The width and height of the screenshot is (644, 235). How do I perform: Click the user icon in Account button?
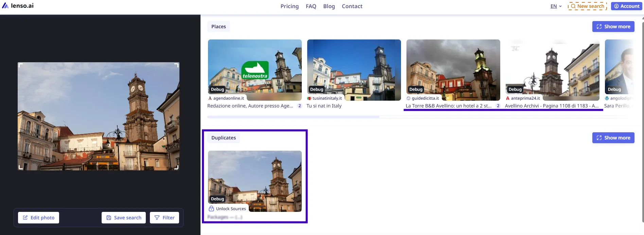pos(616,6)
